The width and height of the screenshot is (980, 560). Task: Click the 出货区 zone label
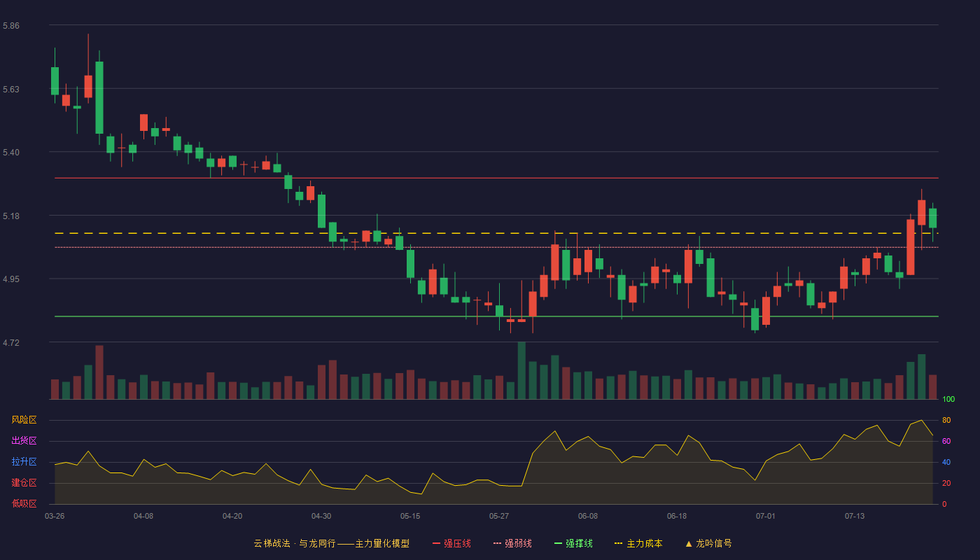click(24, 441)
